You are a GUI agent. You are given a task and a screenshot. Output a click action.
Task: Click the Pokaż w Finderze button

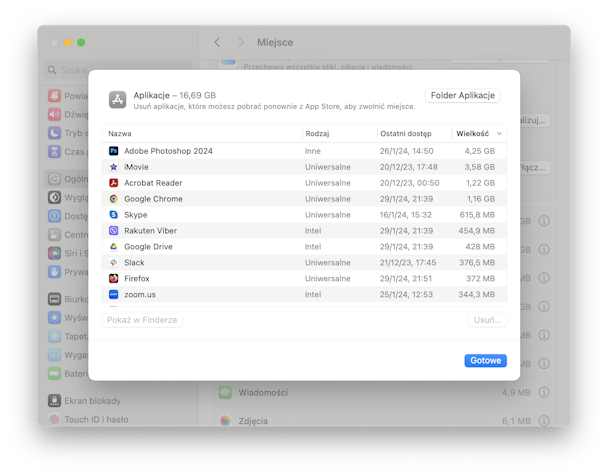[142, 320]
